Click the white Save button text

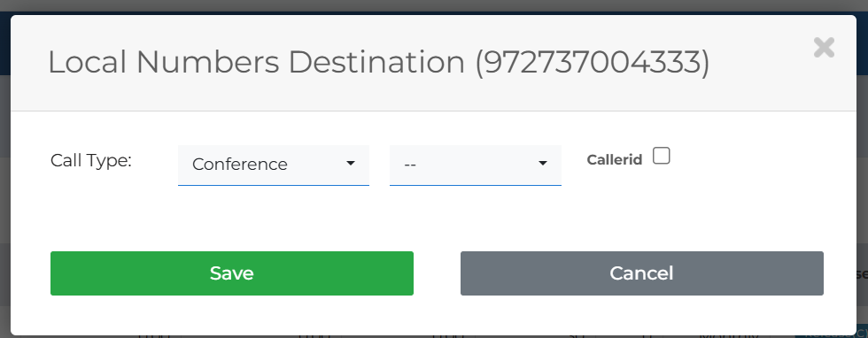(x=232, y=273)
